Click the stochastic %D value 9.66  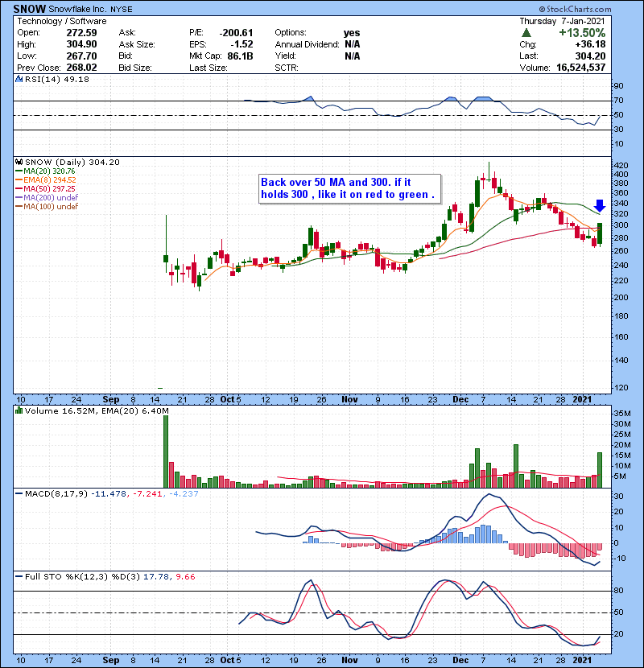[x=185, y=577]
